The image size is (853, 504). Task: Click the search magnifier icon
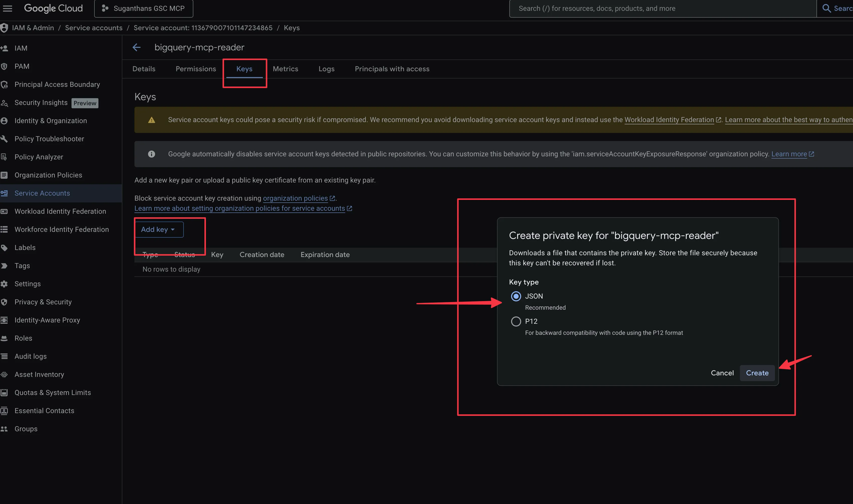click(827, 9)
